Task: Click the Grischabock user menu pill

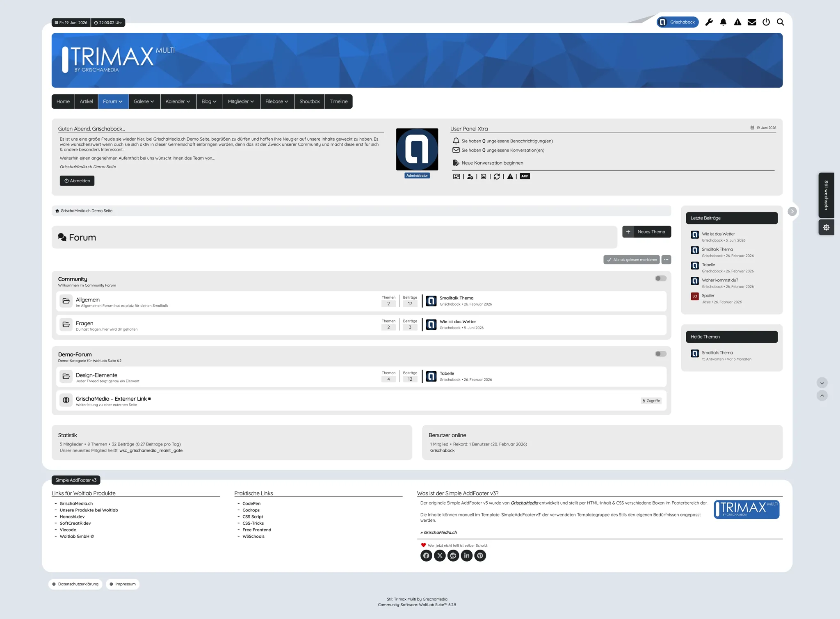Action: (x=678, y=22)
